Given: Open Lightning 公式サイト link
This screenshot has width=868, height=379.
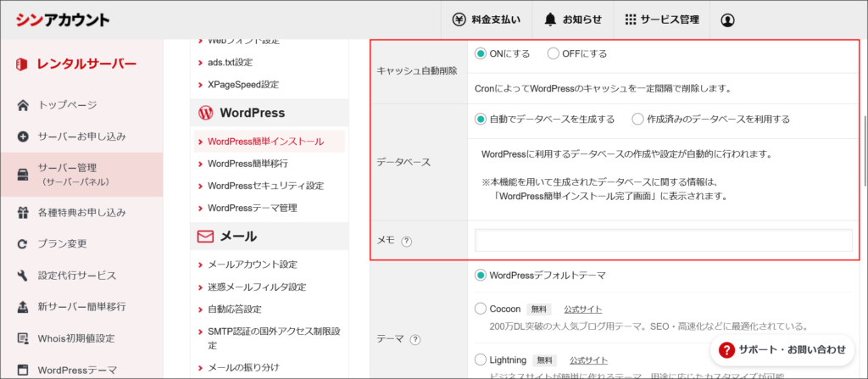Looking at the screenshot, I should (588, 360).
